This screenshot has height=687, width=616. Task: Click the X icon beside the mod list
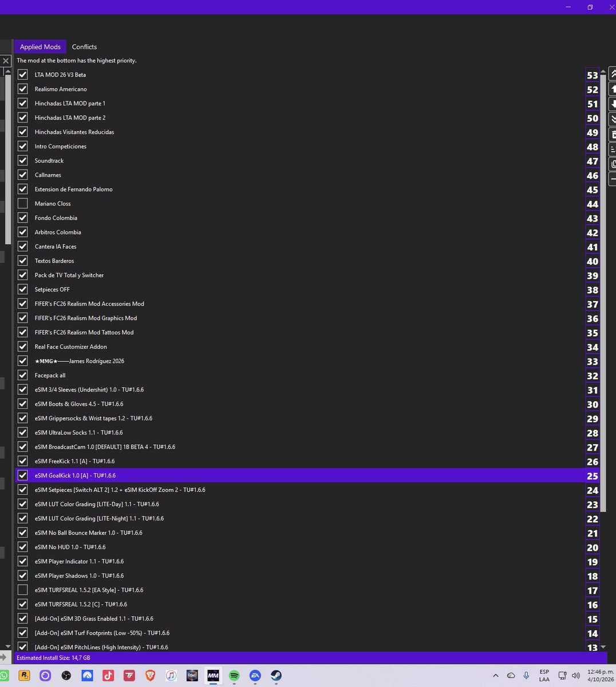6,61
